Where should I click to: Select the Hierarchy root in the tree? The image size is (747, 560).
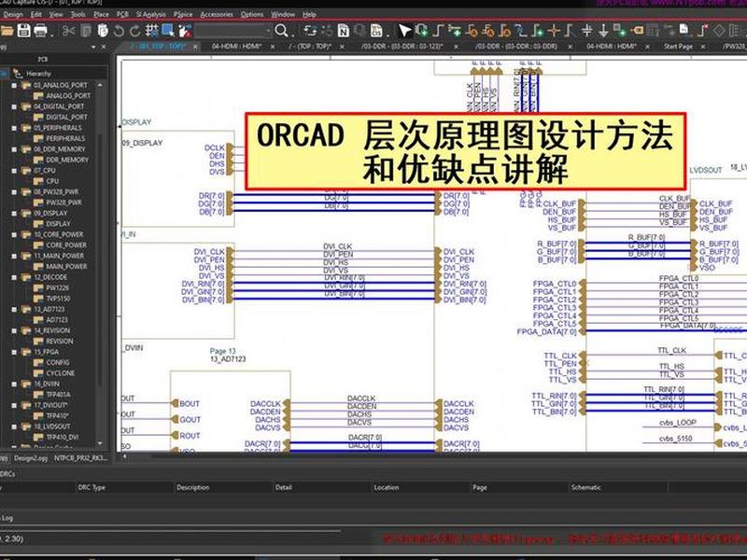38,74
